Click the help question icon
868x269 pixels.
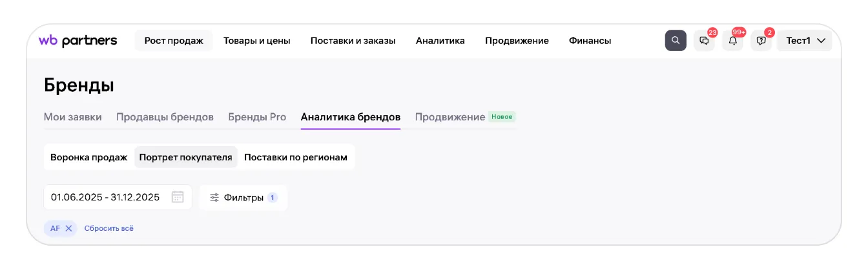point(761,41)
